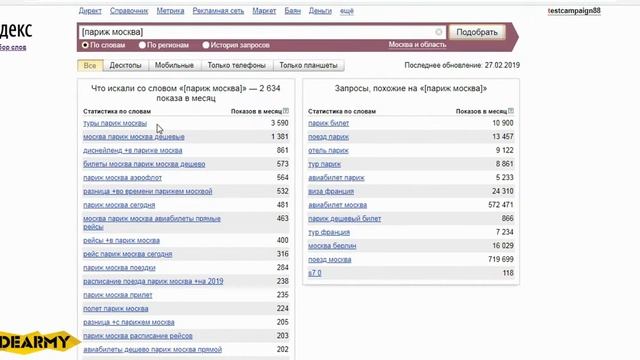Clear the search field using the X icon

pyautogui.click(x=438, y=32)
